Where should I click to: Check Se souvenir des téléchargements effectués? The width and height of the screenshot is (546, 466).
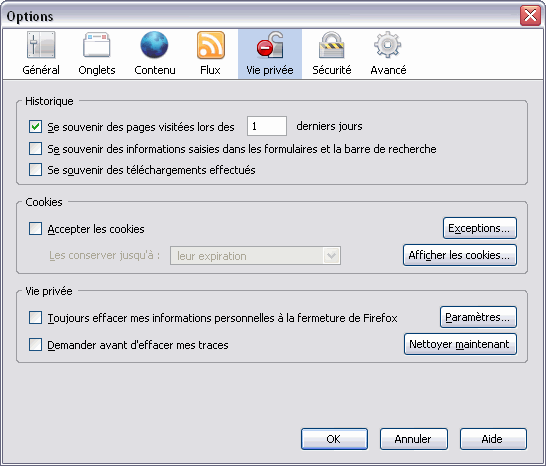[x=36, y=170]
